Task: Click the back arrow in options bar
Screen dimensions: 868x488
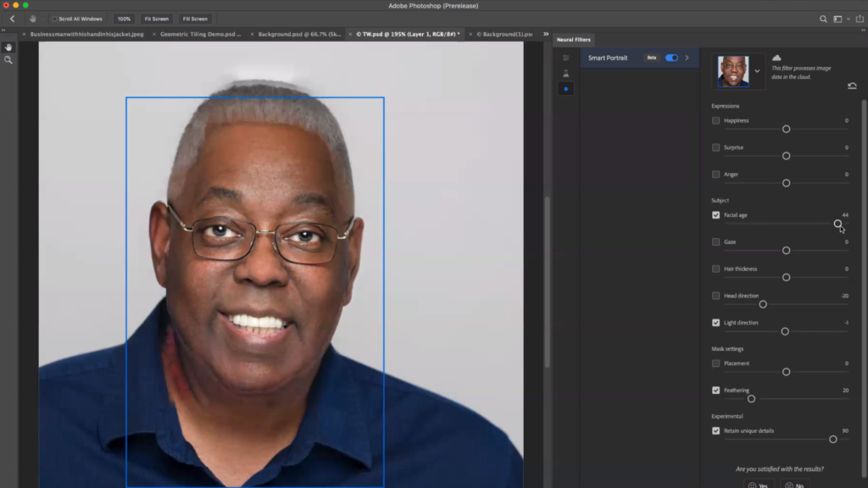Action: point(12,19)
